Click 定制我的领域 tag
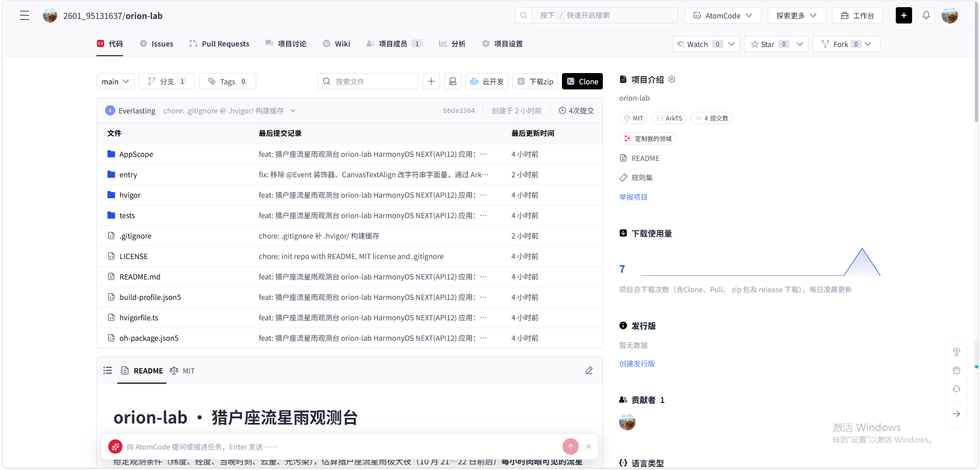Viewport: 980px width, 470px height. (x=648, y=138)
